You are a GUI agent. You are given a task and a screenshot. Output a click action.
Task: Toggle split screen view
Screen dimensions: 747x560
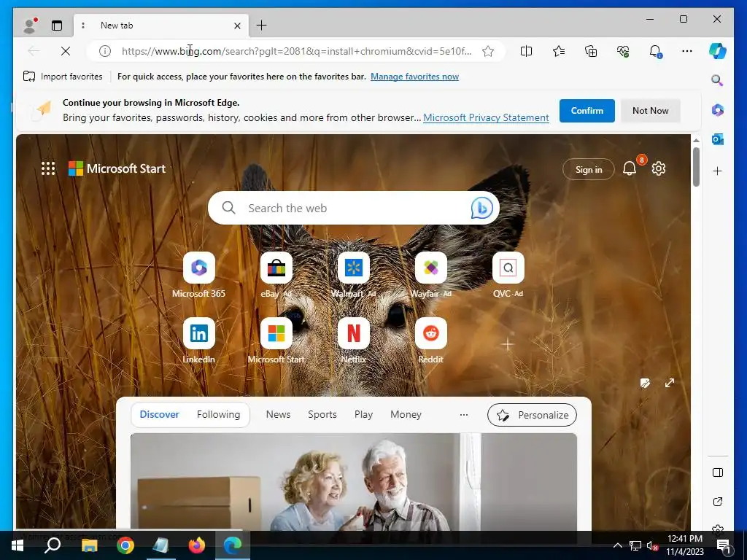click(527, 51)
